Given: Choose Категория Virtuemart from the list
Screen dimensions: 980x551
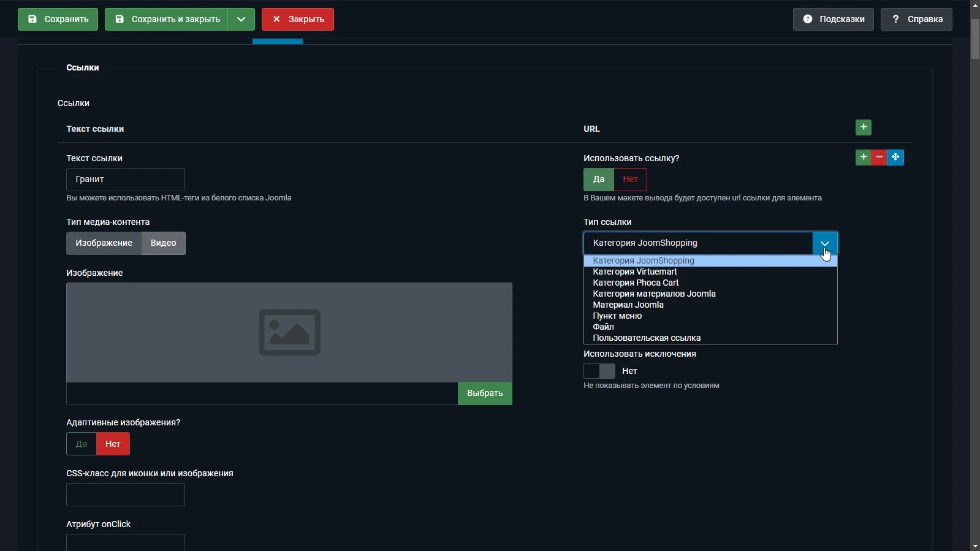Looking at the screenshot, I should (x=635, y=272).
